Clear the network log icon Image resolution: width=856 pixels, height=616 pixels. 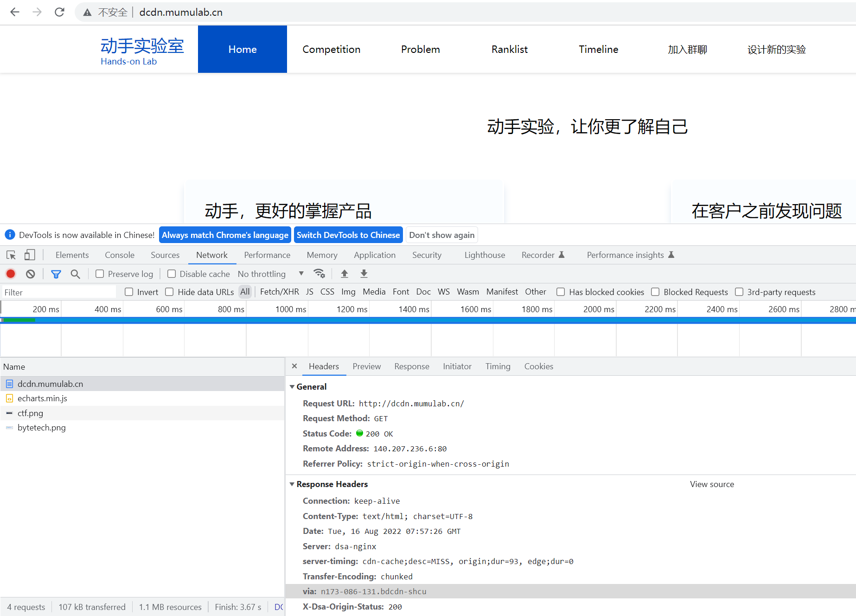(x=31, y=274)
